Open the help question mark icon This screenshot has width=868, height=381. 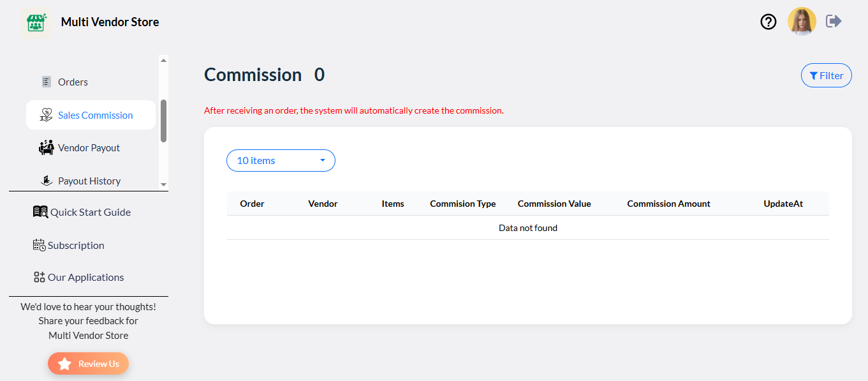coord(769,22)
